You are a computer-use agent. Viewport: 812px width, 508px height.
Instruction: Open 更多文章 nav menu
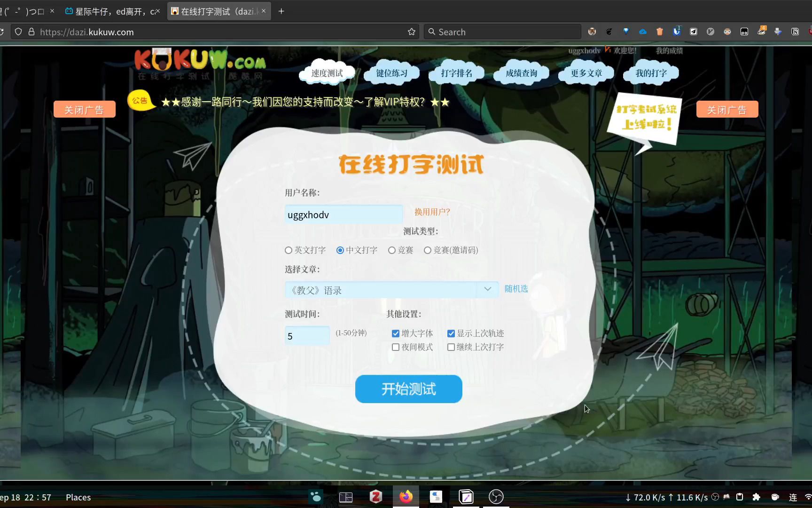(x=586, y=73)
